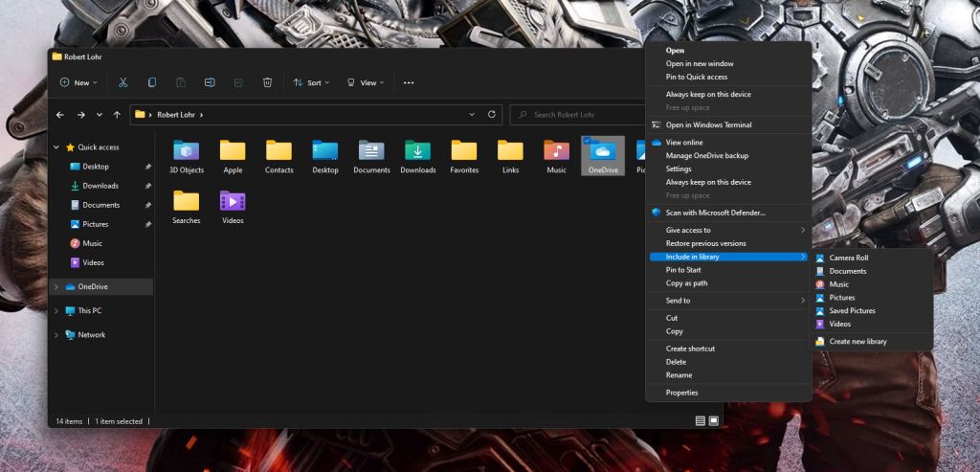Screen dimensions: 980x472
Task: Switch to large thumbnails view in status bar
Action: tap(713, 420)
